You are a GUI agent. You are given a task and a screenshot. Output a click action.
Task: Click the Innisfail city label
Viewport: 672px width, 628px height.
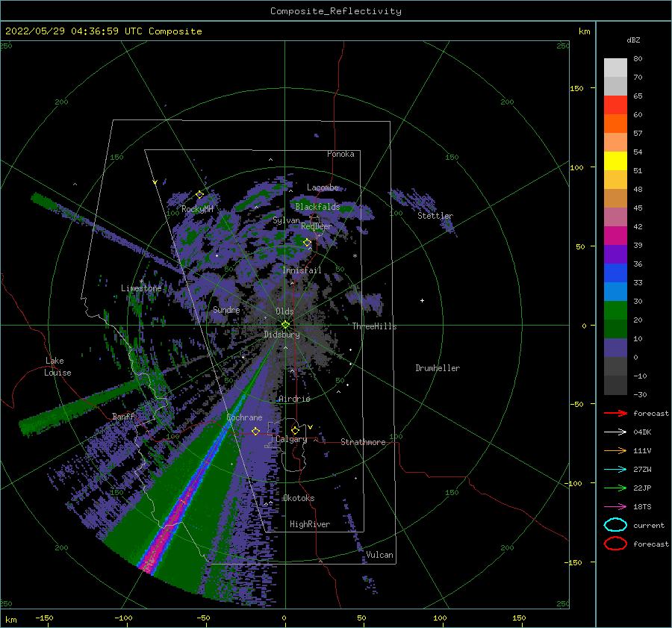(x=302, y=270)
